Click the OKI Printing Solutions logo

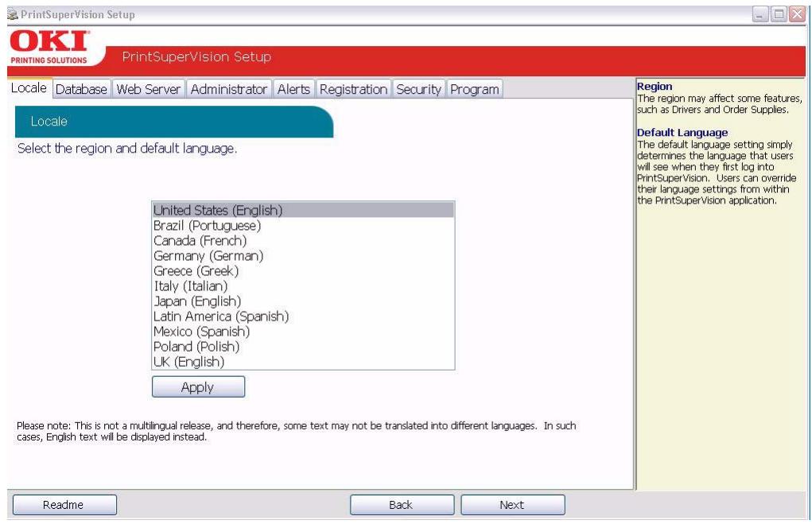[x=49, y=47]
